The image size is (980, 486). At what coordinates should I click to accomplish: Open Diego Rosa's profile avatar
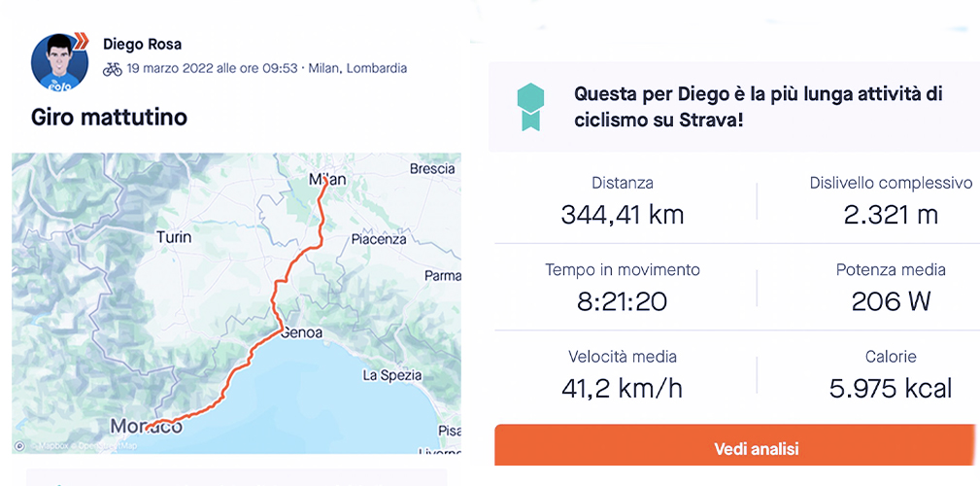pyautogui.click(x=59, y=62)
